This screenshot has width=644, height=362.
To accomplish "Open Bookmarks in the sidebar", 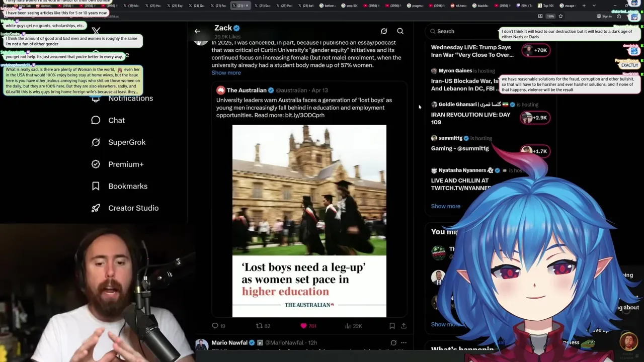I will [x=128, y=186].
